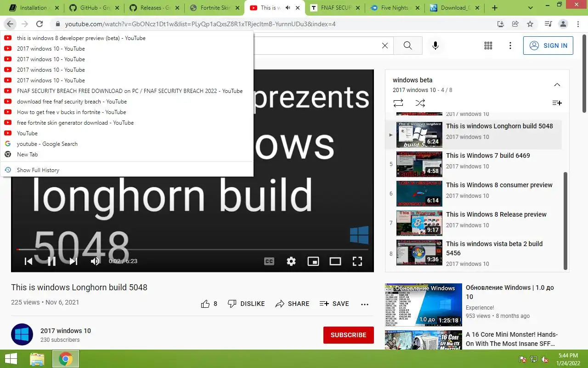Open the 2017 windows 10 channel name link

(66, 331)
